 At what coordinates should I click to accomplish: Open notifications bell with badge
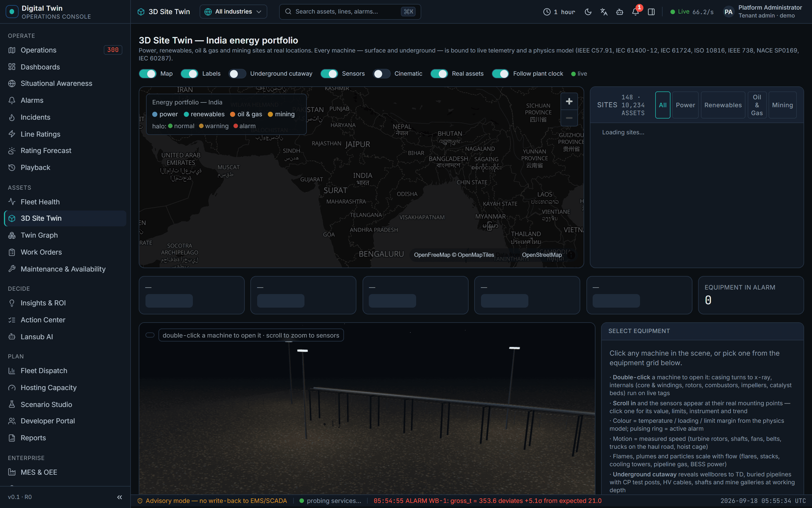click(x=635, y=12)
